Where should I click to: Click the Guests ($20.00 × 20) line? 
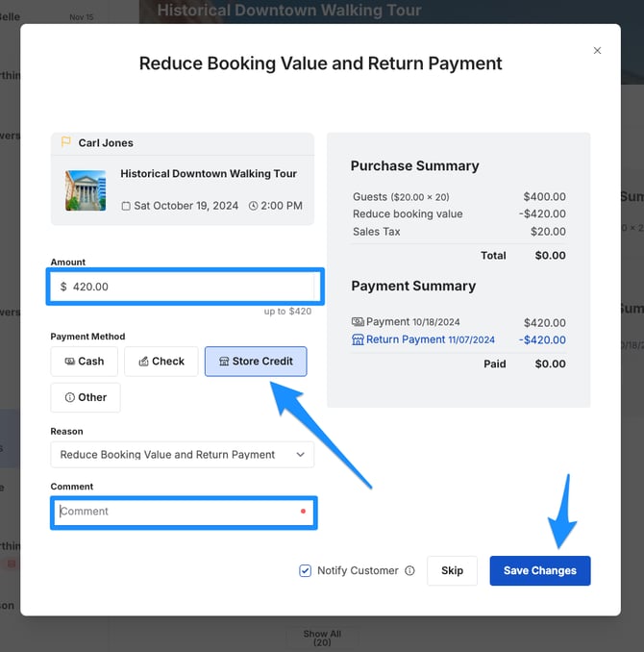(401, 197)
